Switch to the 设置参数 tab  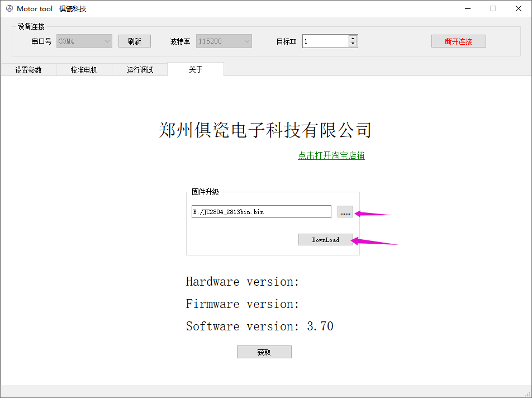[x=28, y=69]
